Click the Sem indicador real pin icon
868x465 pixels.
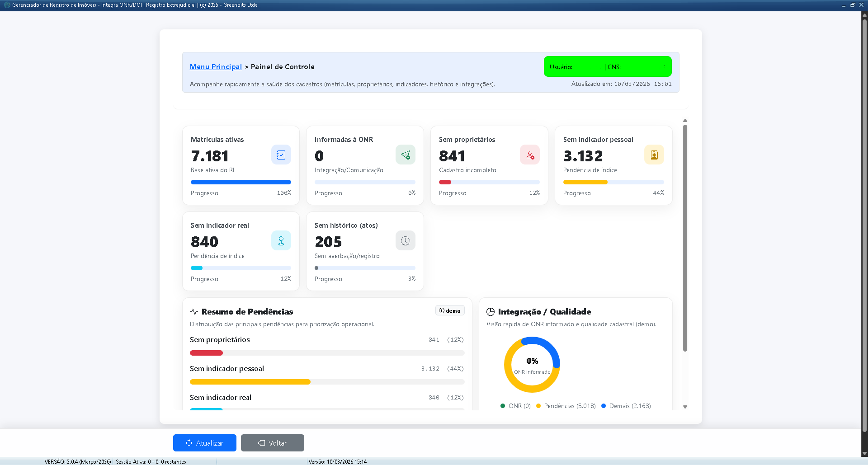coord(281,241)
